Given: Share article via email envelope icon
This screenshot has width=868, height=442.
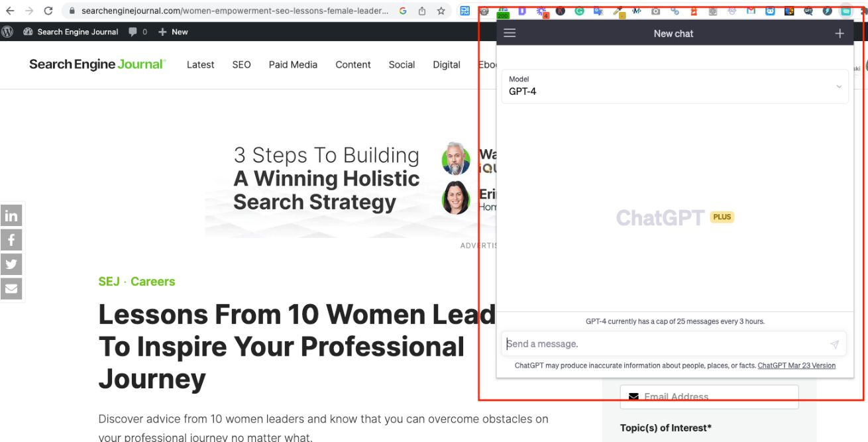Looking at the screenshot, I should 11,289.
